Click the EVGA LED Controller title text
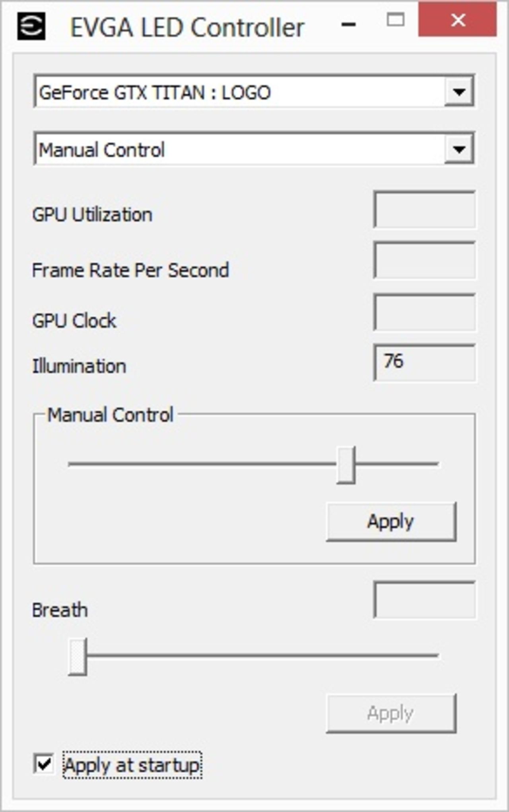 point(187,26)
